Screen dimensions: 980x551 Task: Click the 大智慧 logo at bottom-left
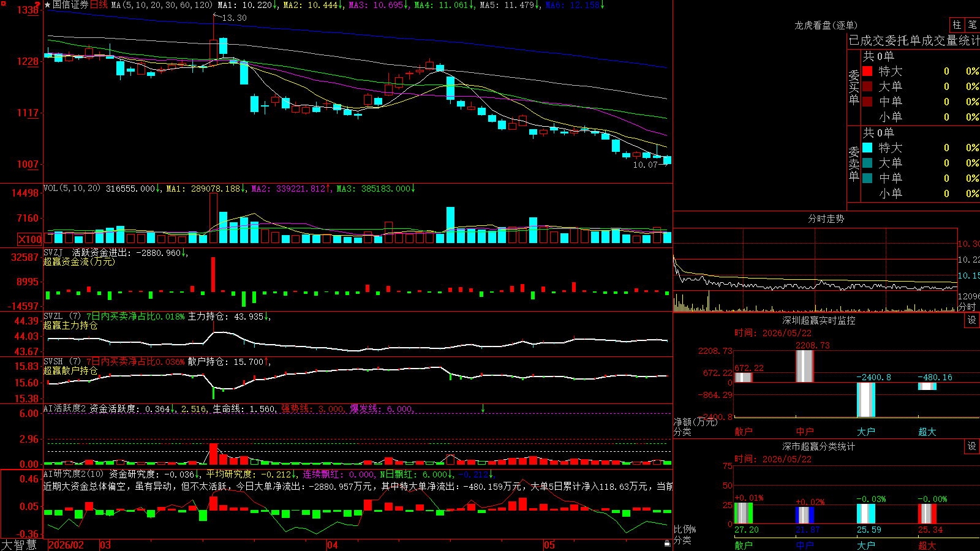coord(19,545)
